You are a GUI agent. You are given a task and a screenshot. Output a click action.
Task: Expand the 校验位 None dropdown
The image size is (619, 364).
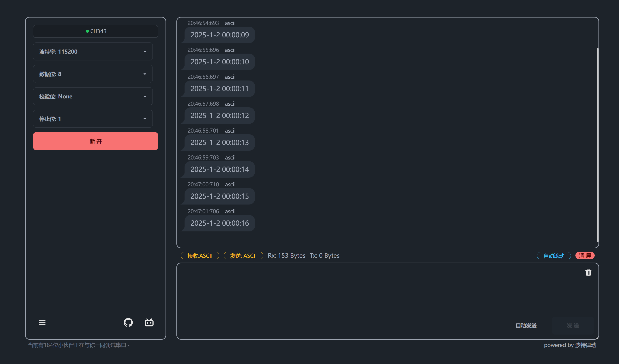click(x=93, y=96)
